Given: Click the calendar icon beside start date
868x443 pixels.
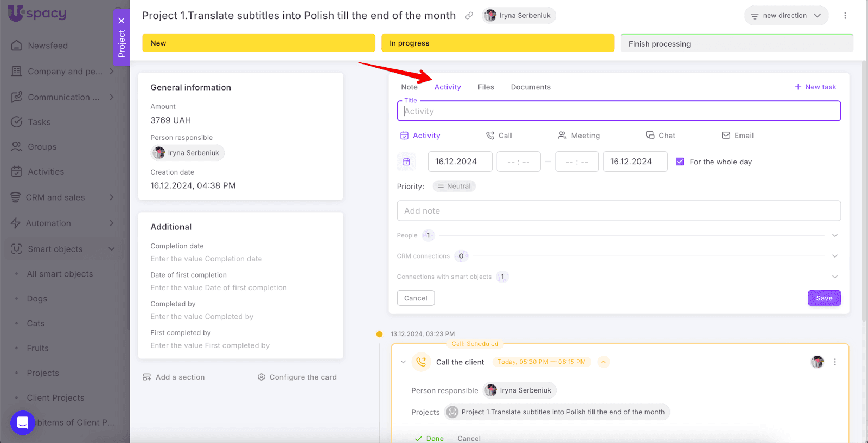Looking at the screenshot, I should click(x=406, y=162).
